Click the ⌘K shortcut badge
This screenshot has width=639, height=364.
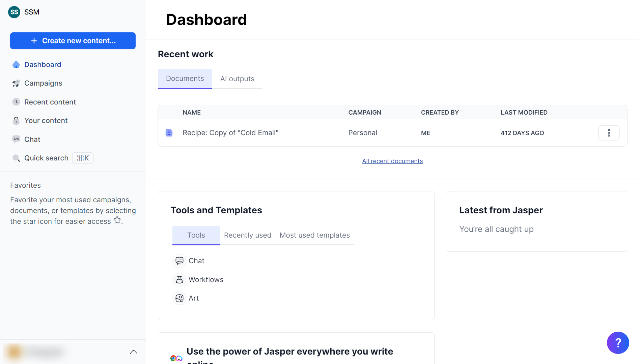pyautogui.click(x=83, y=158)
